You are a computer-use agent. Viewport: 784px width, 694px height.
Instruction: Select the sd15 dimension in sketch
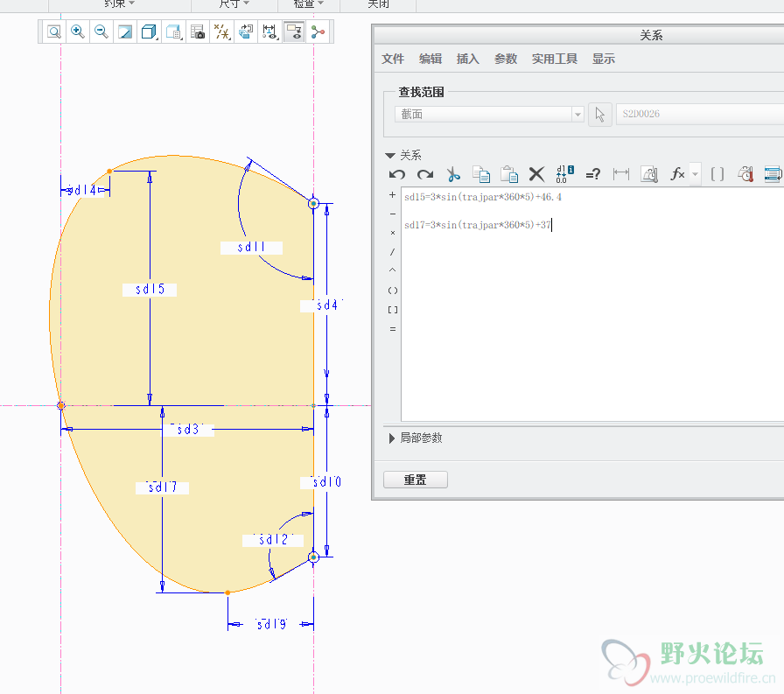[x=150, y=289]
